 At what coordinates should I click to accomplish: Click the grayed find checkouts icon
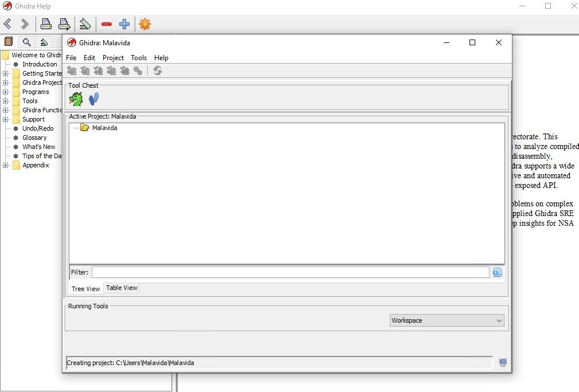pyautogui.click(x=138, y=70)
